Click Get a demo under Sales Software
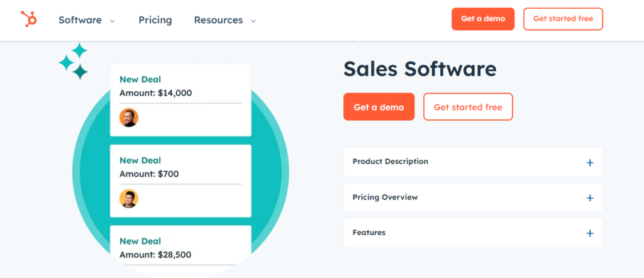The width and height of the screenshot is (644, 278). (379, 107)
